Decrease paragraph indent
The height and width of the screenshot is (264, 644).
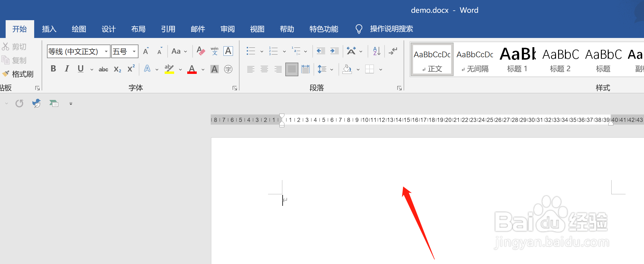pyautogui.click(x=321, y=51)
